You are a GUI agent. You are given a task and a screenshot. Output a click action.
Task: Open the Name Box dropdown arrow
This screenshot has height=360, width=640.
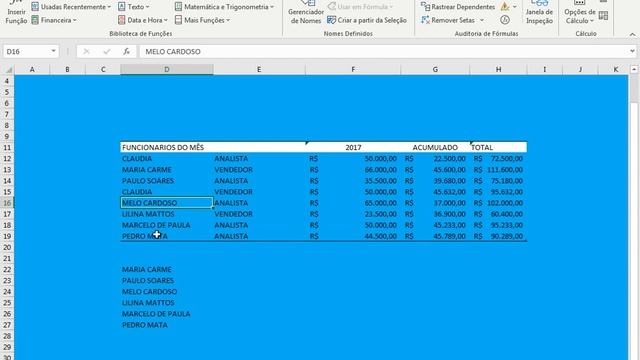click(x=53, y=51)
